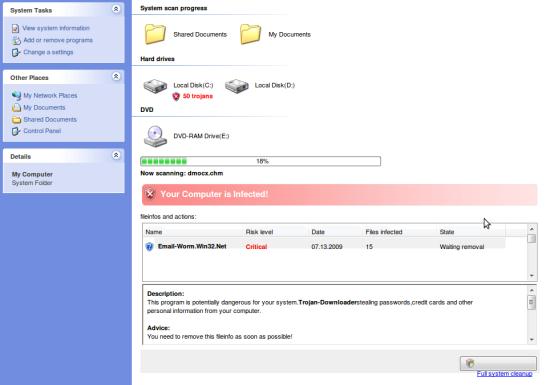Click the 07.13.2009 date cell
This screenshot has width=550, height=385.
coord(327,247)
